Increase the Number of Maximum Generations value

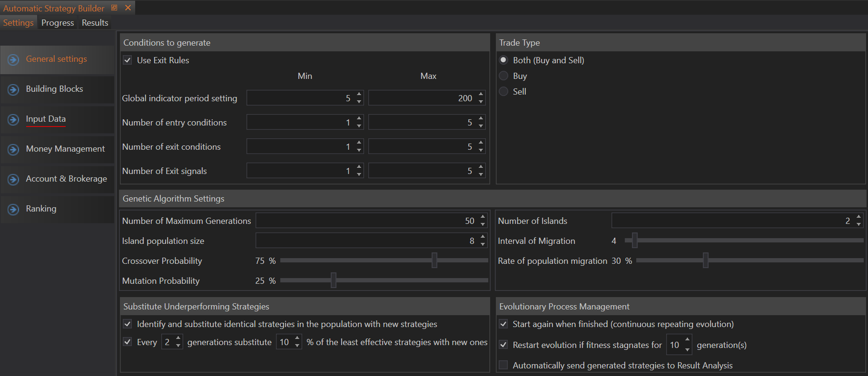point(483,217)
